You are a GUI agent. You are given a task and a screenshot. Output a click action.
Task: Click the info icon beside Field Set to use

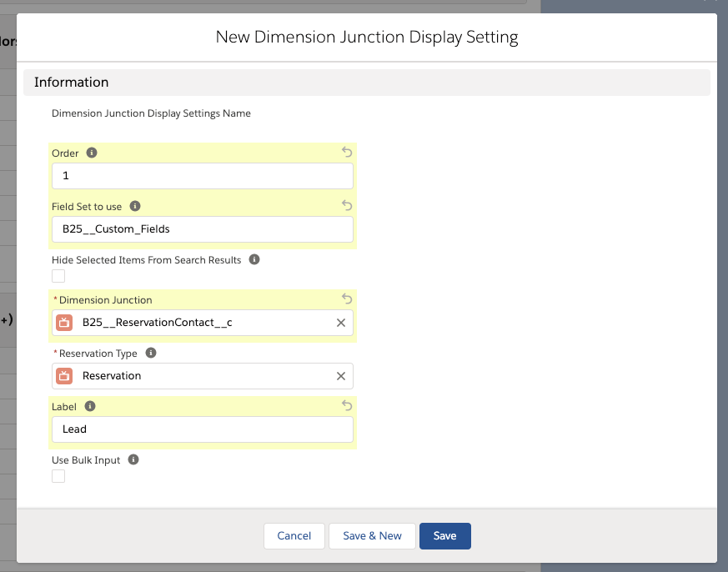click(x=135, y=206)
